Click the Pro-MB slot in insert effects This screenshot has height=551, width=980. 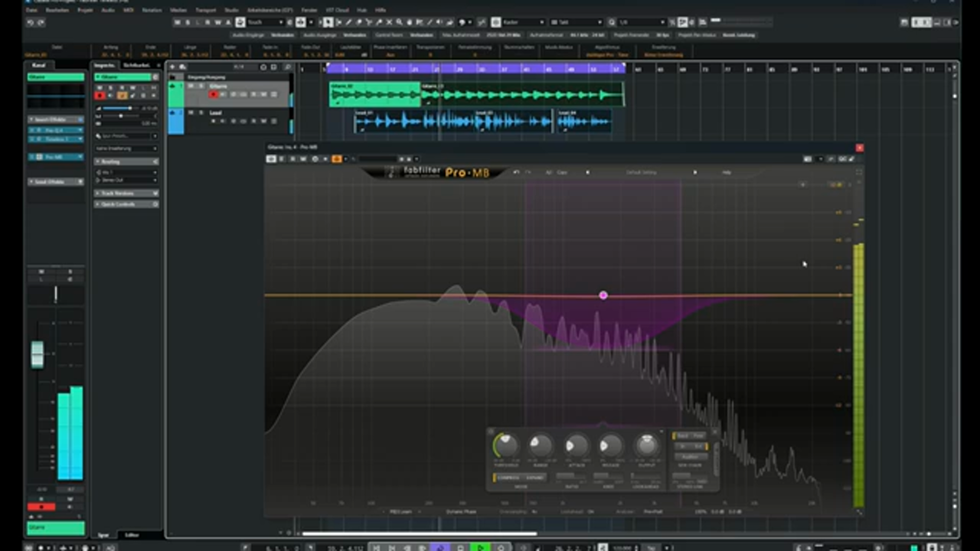(x=56, y=157)
